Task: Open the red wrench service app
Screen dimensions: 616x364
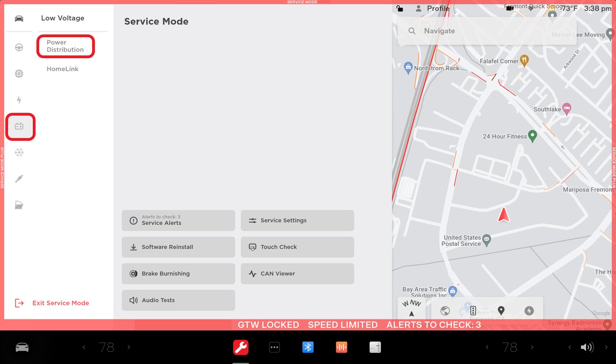Action: click(x=241, y=347)
